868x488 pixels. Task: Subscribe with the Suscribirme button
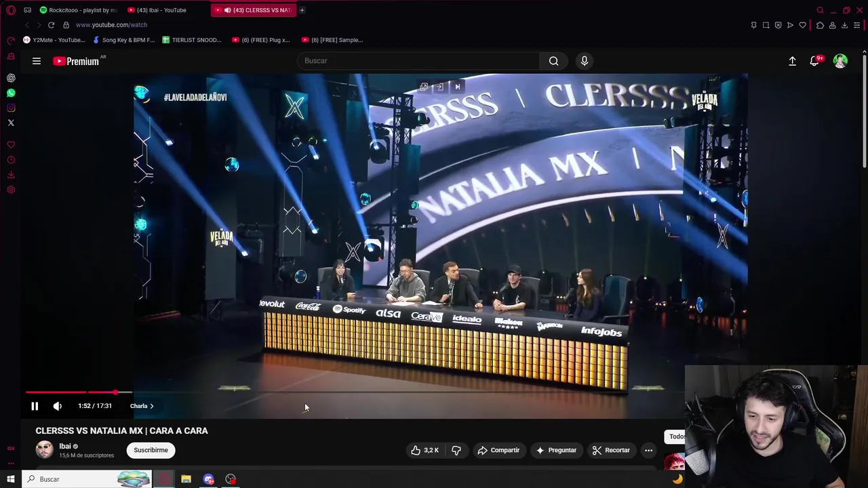[151, 450]
